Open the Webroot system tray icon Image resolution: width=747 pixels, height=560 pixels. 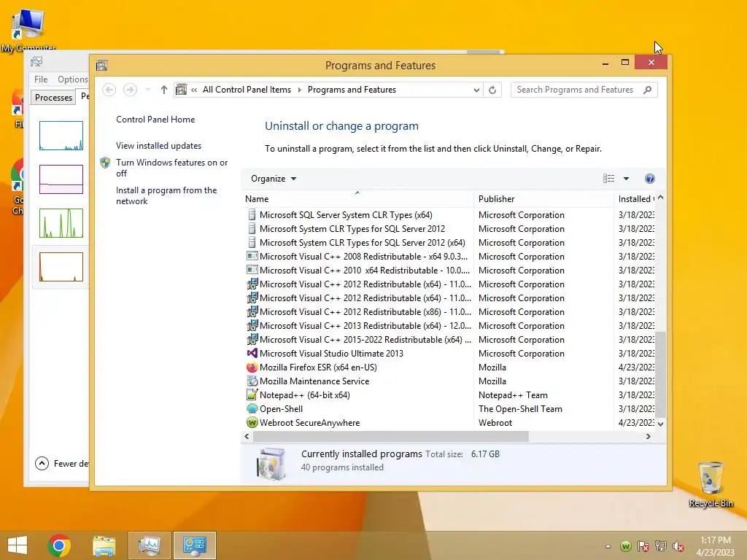pyautogui.click(x=626, y=546)
